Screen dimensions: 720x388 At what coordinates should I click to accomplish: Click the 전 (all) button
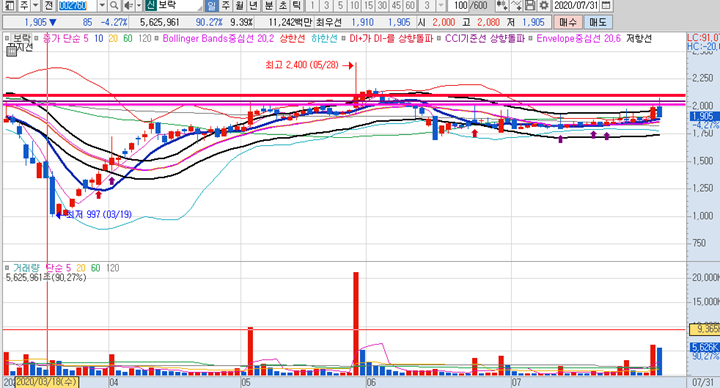[49, 6]
